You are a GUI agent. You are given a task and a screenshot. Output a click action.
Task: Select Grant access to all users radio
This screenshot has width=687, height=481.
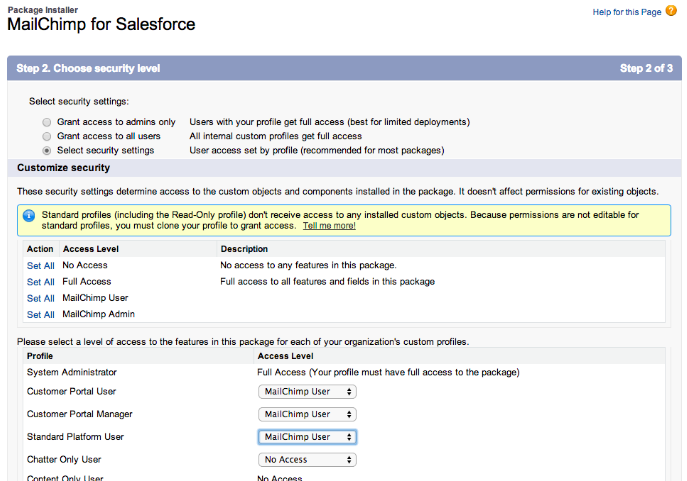pos(46,136)
